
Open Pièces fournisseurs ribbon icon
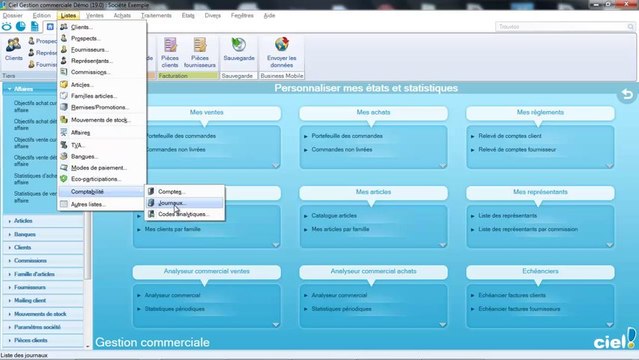pyautogui.click(x=200, y=45)
